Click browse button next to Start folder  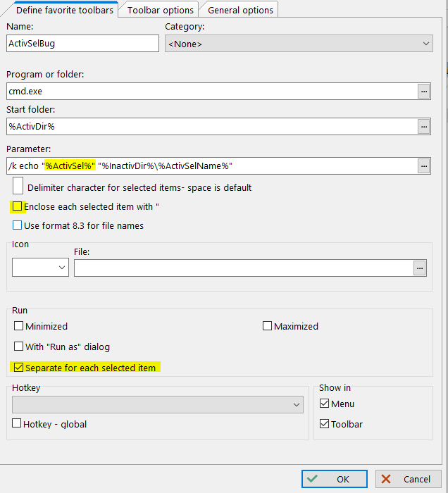423,127
